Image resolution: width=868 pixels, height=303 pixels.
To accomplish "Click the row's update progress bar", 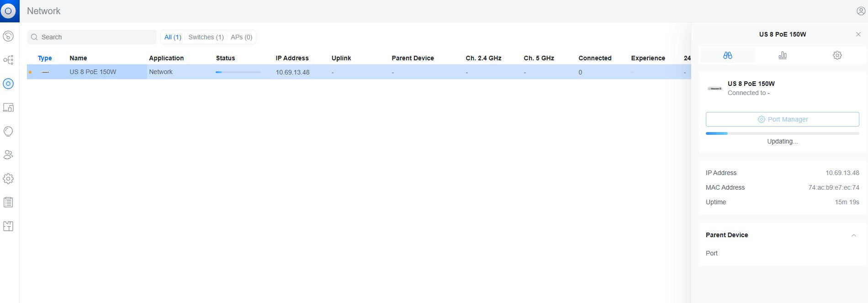I will (x=238, y=72).
